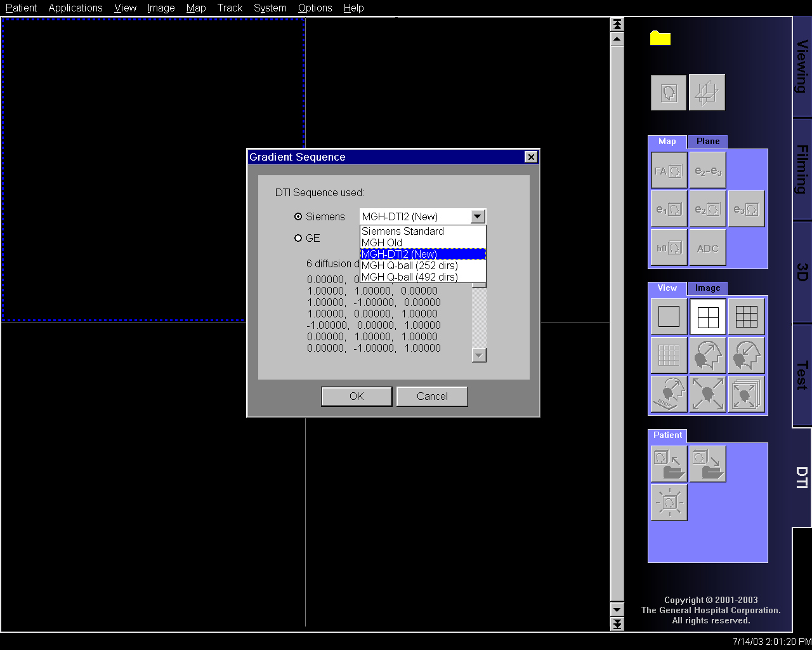
Task: Click the single head image button
Action: 669,93
